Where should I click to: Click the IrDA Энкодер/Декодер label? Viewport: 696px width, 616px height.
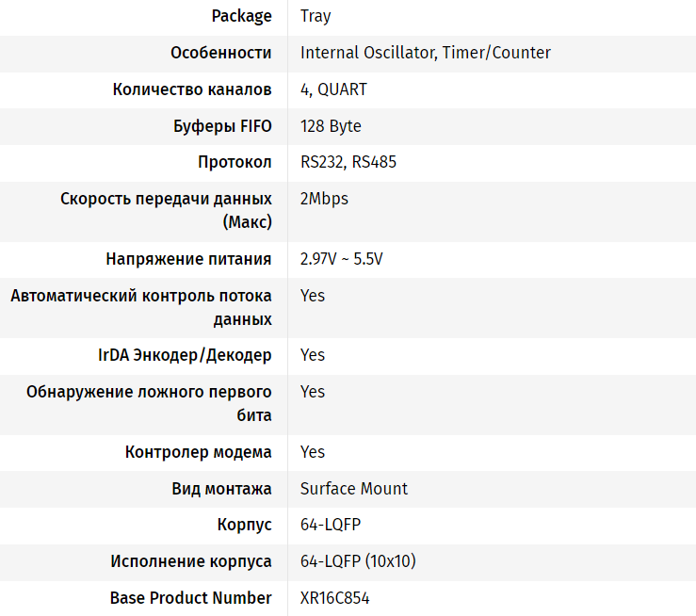point(185,355)
